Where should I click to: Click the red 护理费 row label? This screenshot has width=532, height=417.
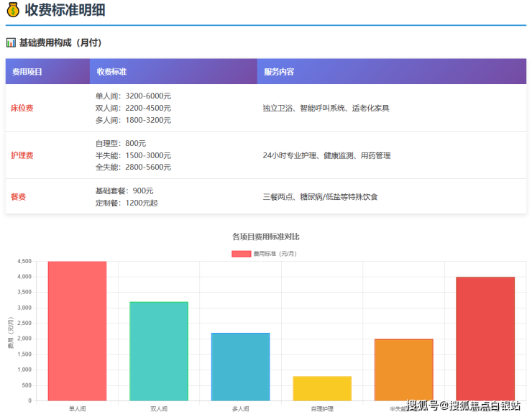pos(22,155)
